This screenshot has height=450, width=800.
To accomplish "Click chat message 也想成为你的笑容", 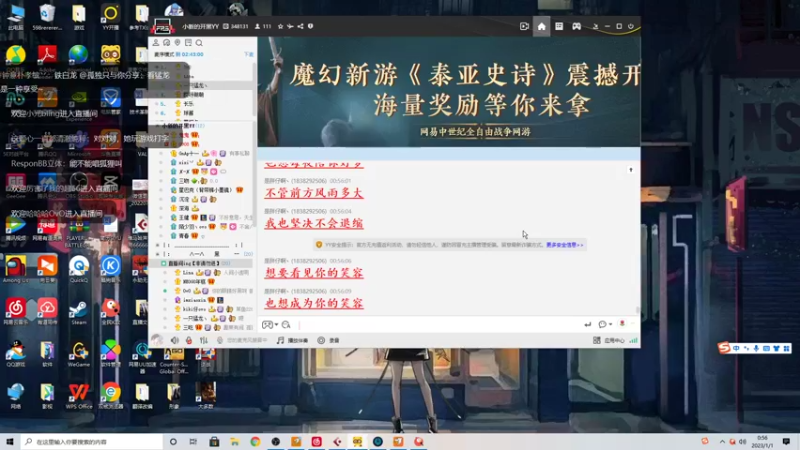I will (x=314, y=303).
